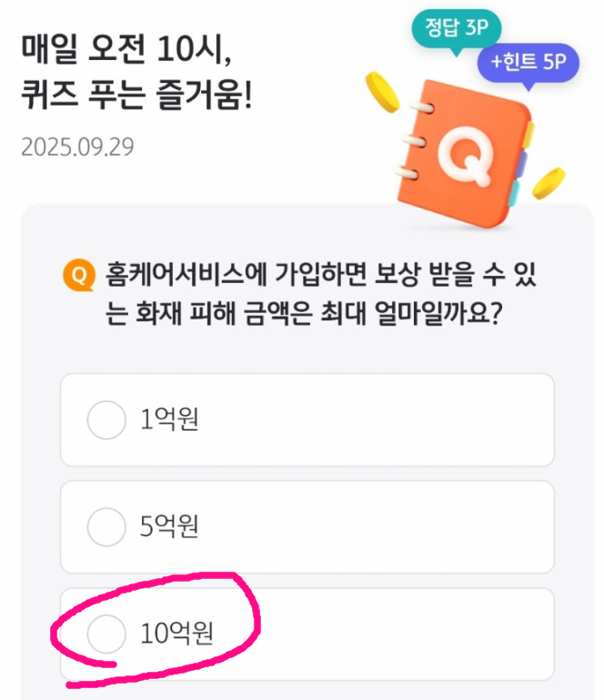The image size is (604, 700).
Task: Select the 5억원 radio button
Action: [106, 527]
